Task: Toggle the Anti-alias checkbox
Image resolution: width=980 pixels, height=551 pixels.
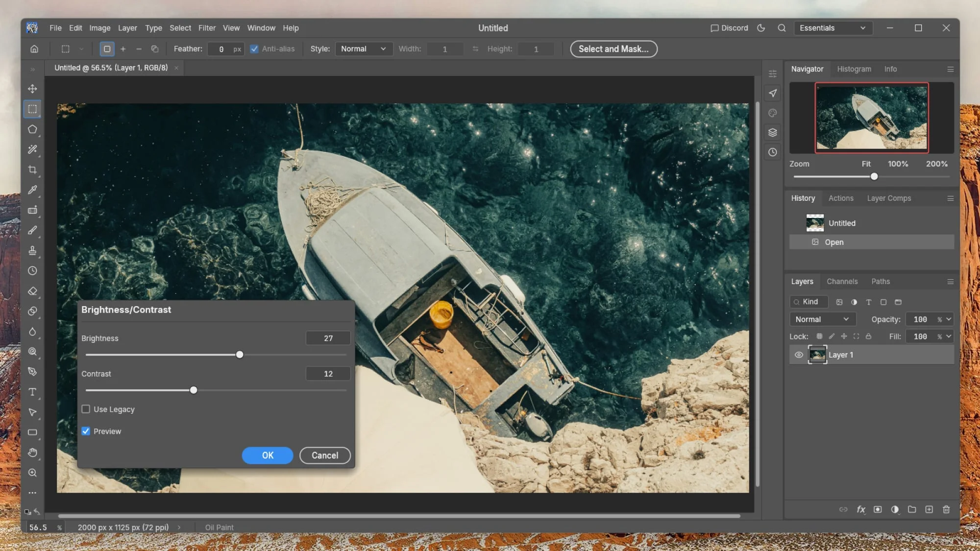Action: (254, 49)
